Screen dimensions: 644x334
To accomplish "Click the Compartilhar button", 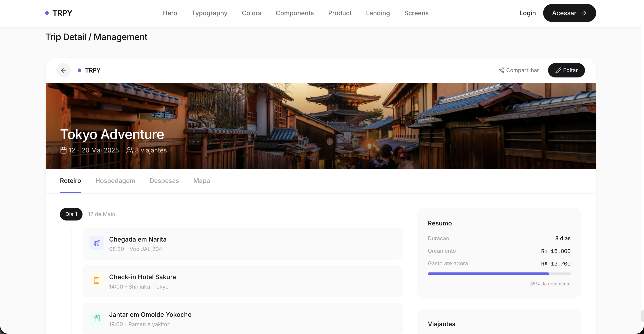I will pyautogui.click(x=519, y=70).
